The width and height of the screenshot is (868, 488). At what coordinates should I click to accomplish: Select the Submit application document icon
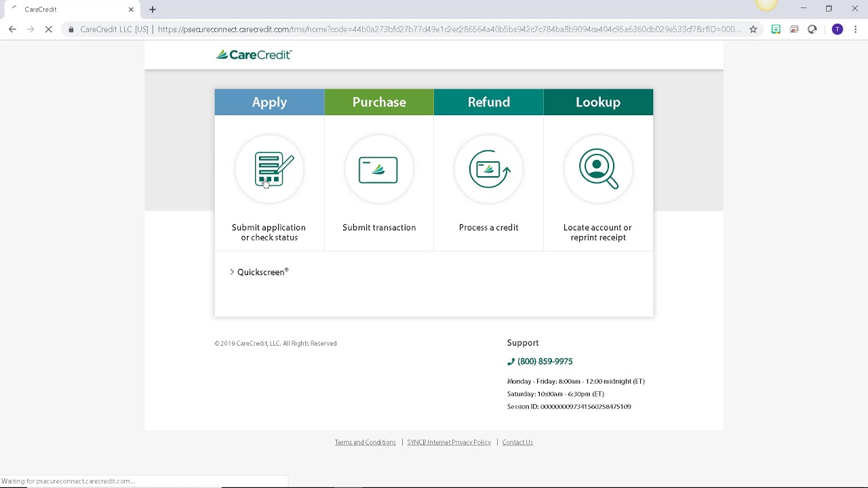coord(269,169)
